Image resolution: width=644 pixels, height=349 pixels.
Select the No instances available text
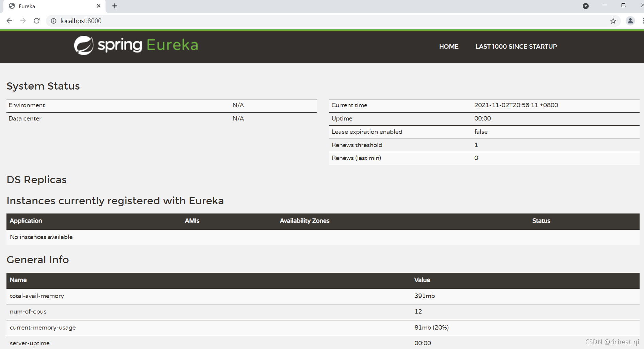pyautogui.click(x=41, y=237)
